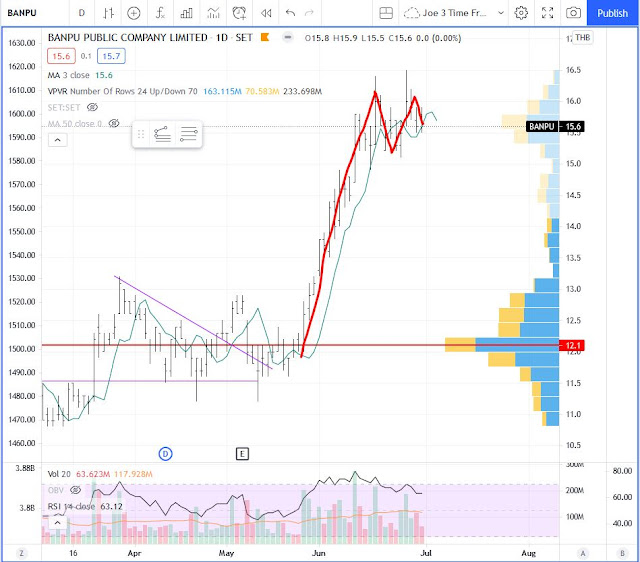Collapse the indicator legend arrow in main pane
This screenshot has height=562, width=640.
coord(58,140)
